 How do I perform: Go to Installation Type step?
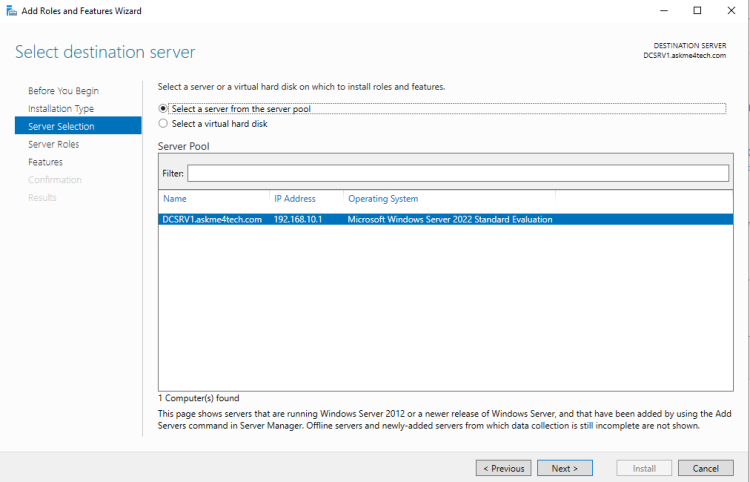pyautogui.click(x=61, y=109)
